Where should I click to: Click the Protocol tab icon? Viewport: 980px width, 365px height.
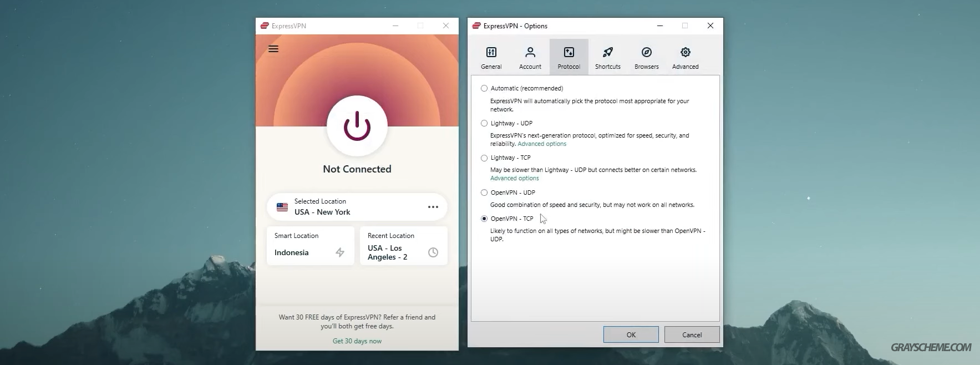pyautogui.click(x=569, y=52)
